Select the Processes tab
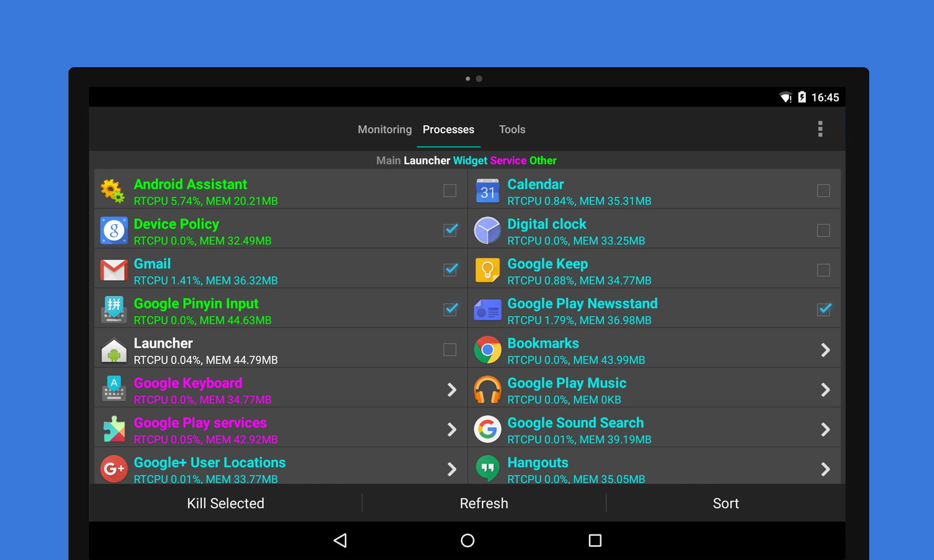This screenshot has width=934, height=560. (x=448, y=129)
